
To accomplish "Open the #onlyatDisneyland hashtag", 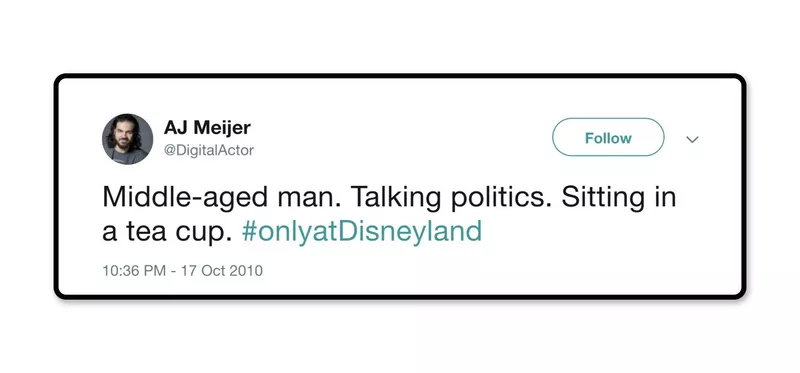I will tap(362, 231).
